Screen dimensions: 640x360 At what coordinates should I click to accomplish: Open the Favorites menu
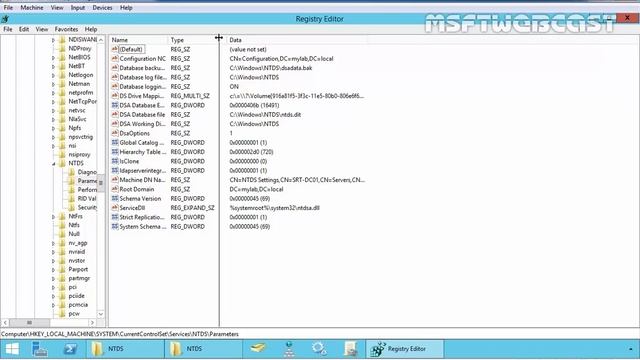pyautogui.click(x=66, y=29)
